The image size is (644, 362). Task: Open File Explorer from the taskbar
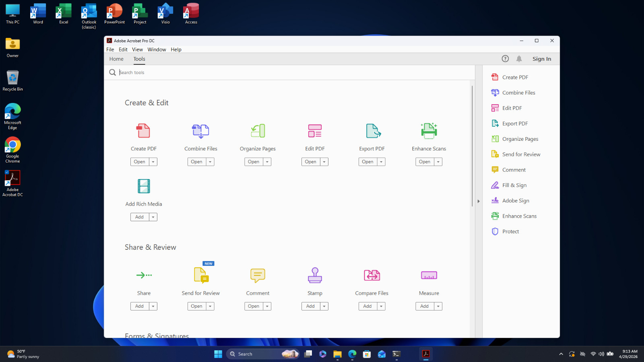pos(337,354)
